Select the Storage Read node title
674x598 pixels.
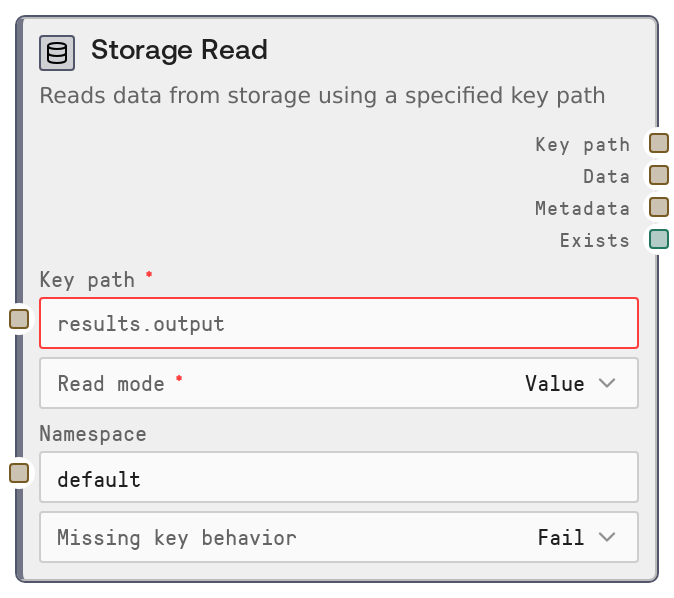[x=179, y=50]
